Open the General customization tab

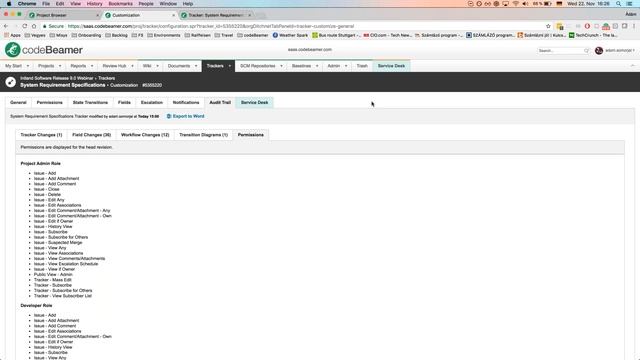18,102
